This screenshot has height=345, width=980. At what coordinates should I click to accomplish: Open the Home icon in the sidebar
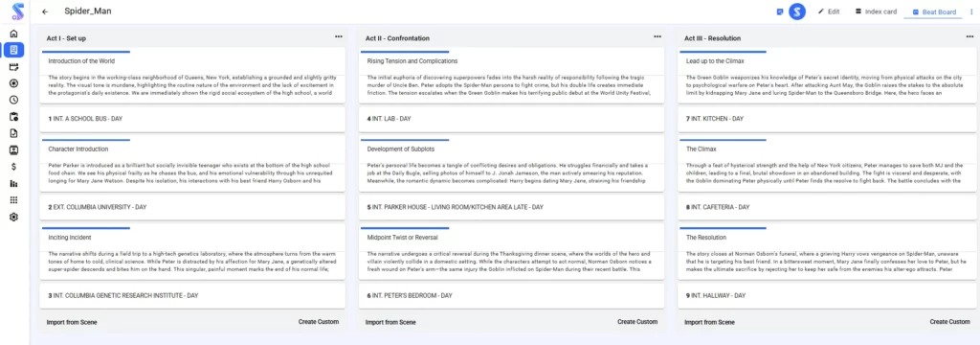pyautogui.click(x=13, y=34)
